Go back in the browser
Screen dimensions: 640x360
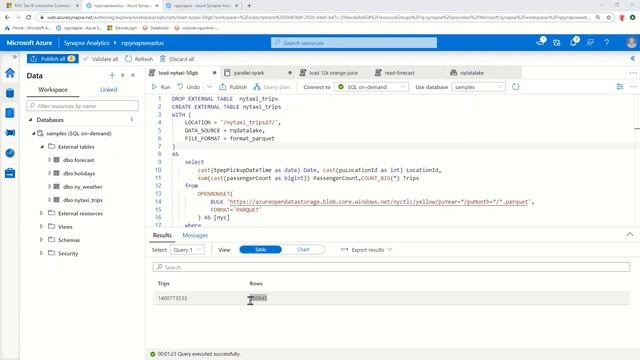point(7,17)
